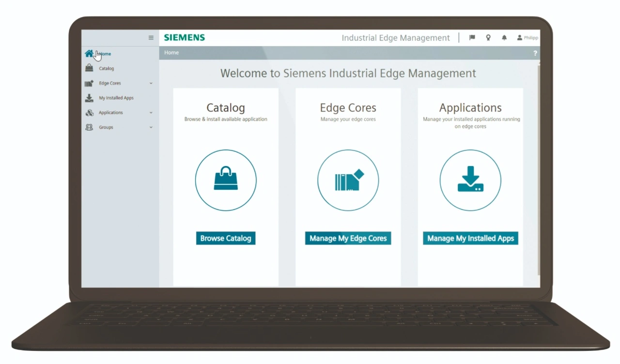Image resolution: width=620 pixels, height=364 pixels.
Task: Click the Siemens logo
Action: (185, 38)
